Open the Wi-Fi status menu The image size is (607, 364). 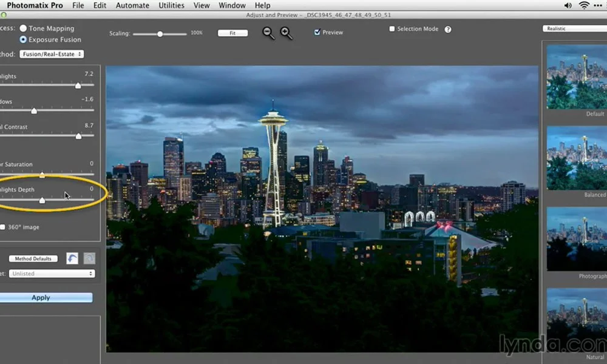click(x=584, y=5)
